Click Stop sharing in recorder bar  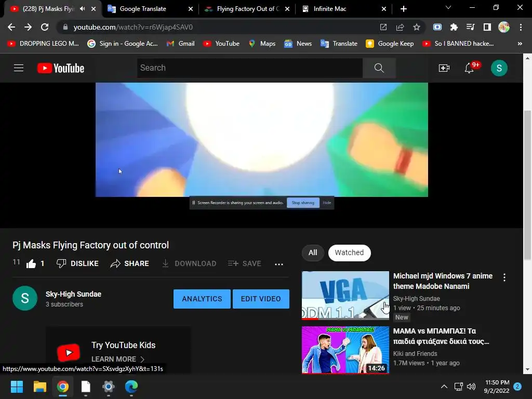click(x=303, y=203)
